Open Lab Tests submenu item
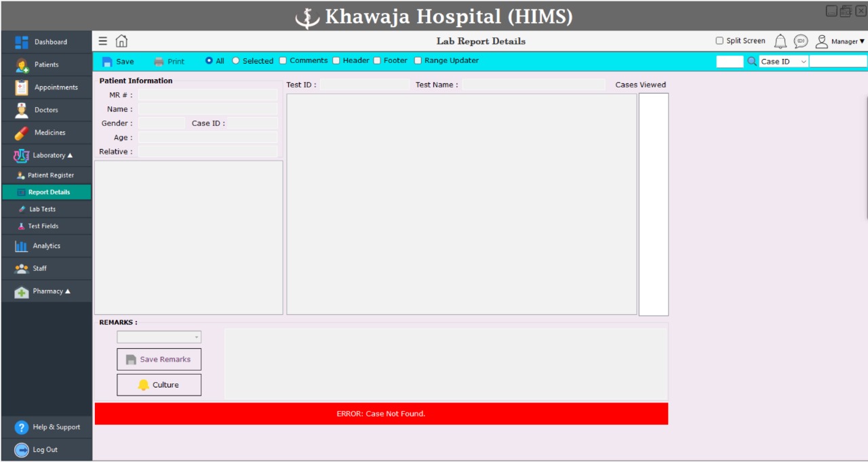 [x=46, y=209]
